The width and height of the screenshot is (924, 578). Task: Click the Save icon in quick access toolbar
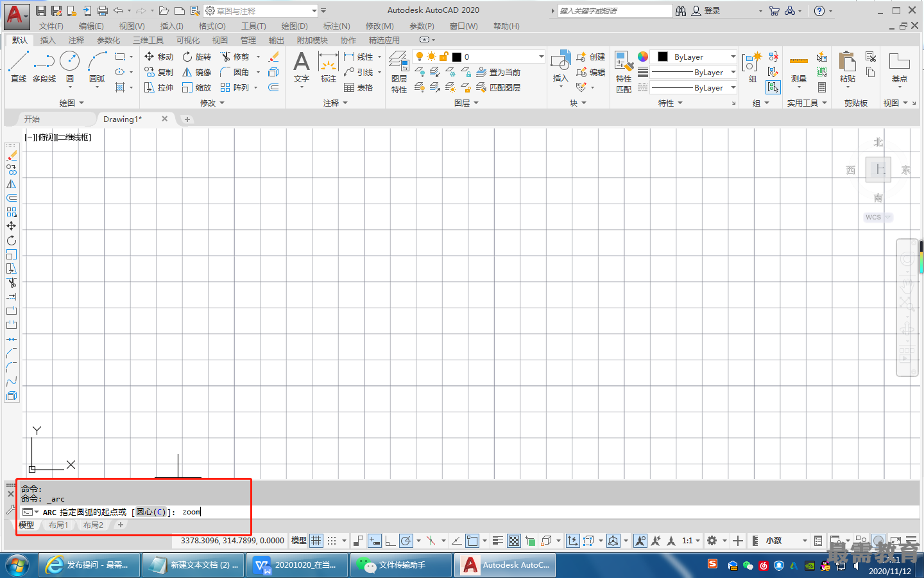click(41, 11)
